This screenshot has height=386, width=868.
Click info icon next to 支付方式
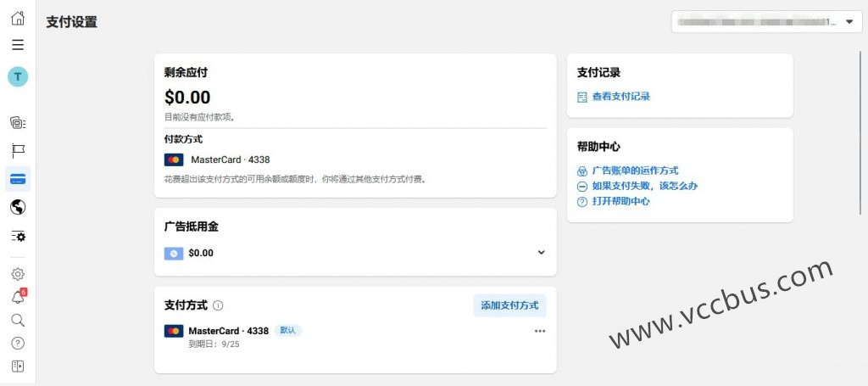(218, 305)
